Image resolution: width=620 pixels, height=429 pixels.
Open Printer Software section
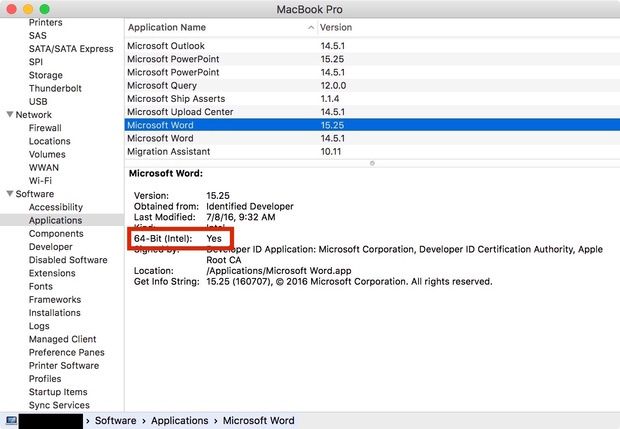tap(64, 366)
